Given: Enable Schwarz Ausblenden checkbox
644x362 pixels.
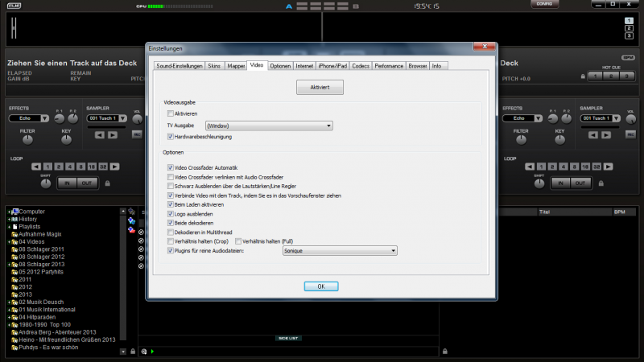Looking at the screenshot, I should point(171,187).
